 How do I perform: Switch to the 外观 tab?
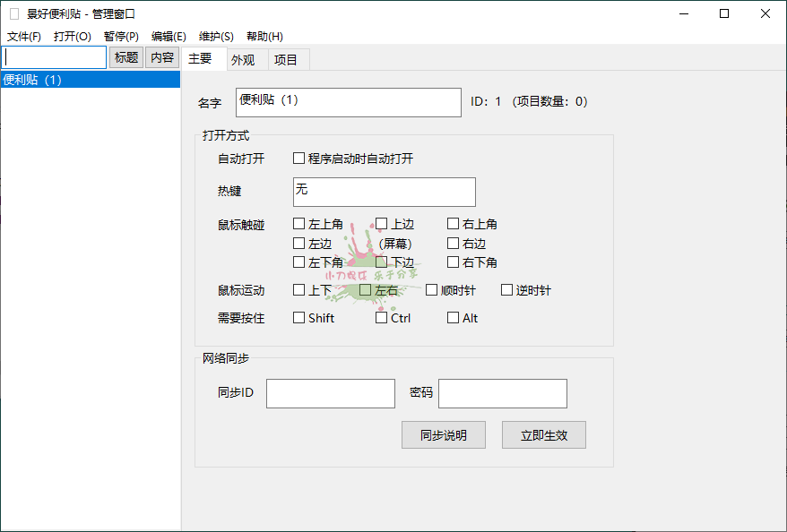coord(244,59)
